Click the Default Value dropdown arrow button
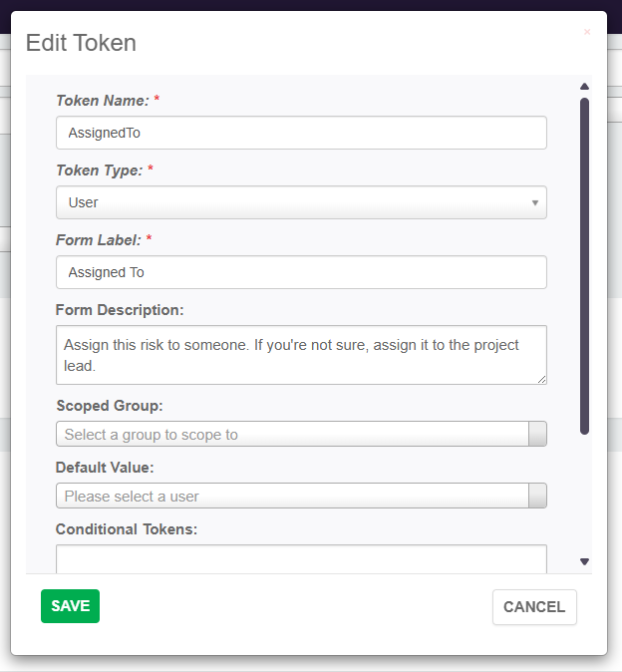The image size is (622, 672). tap(537, 496)
